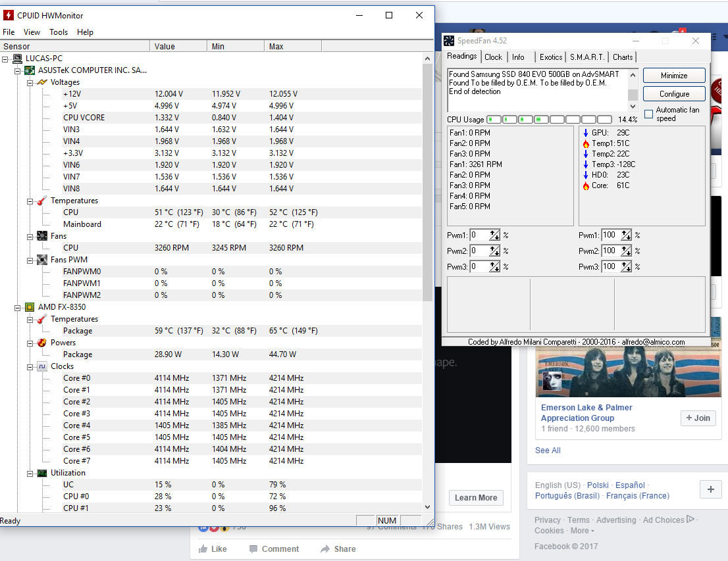Collapse the Clocks section
The image size is (728, 561).
click(30, 367)
